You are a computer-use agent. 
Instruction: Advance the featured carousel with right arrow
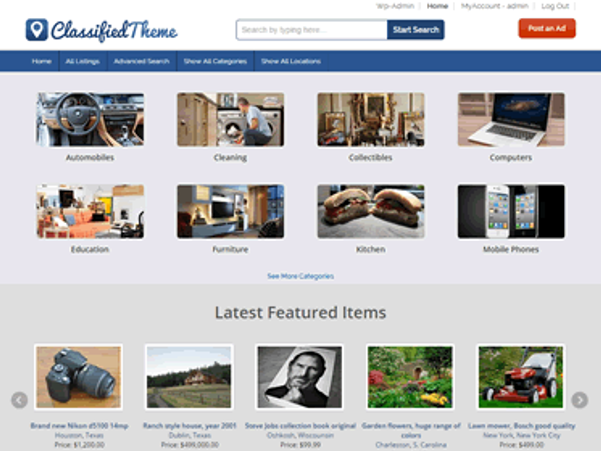click(x=580, y=400)
